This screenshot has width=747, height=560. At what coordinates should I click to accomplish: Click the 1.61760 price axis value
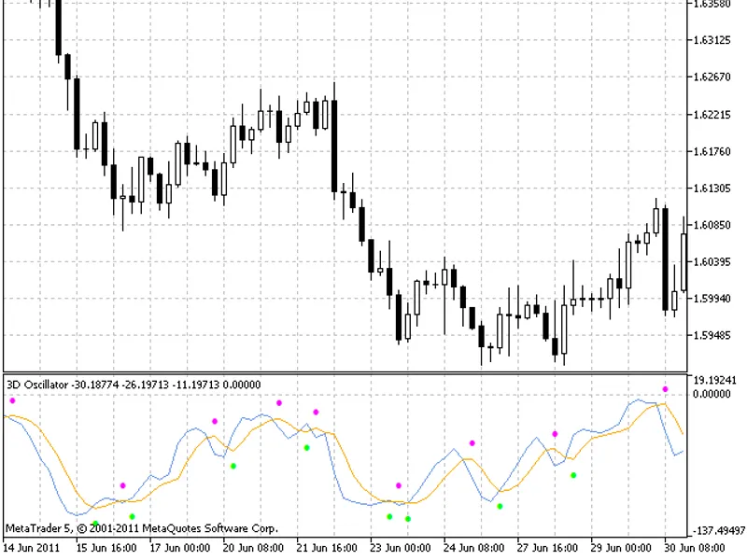(712, 151)
